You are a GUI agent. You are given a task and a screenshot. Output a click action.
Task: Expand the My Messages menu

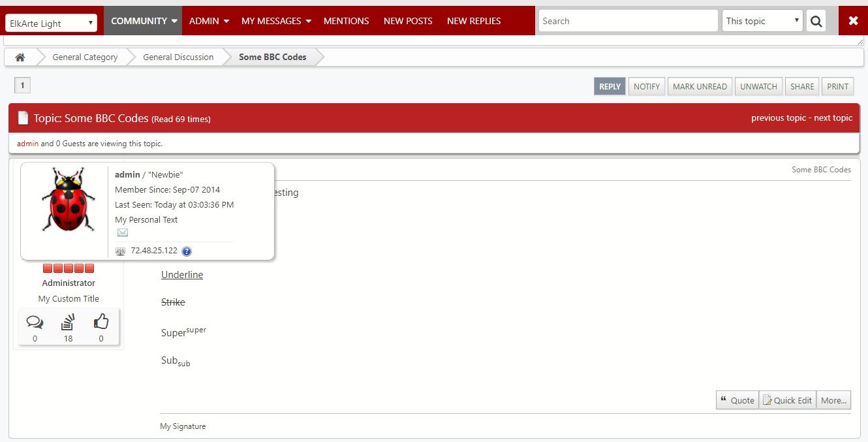tap(276, 21)
